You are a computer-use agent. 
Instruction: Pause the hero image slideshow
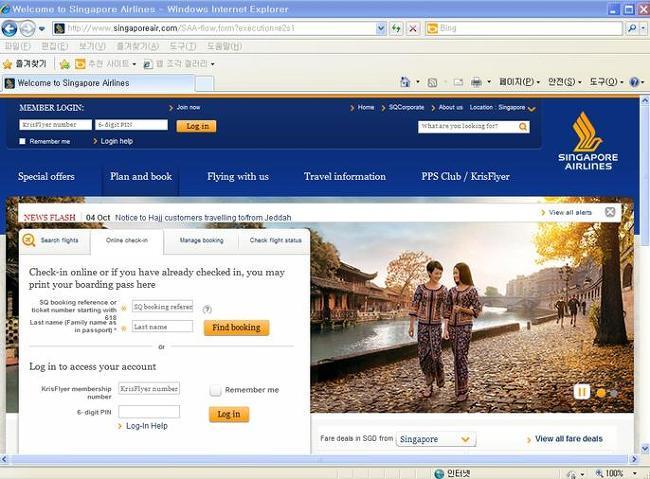pyautogui.click(x=582, y=392)
